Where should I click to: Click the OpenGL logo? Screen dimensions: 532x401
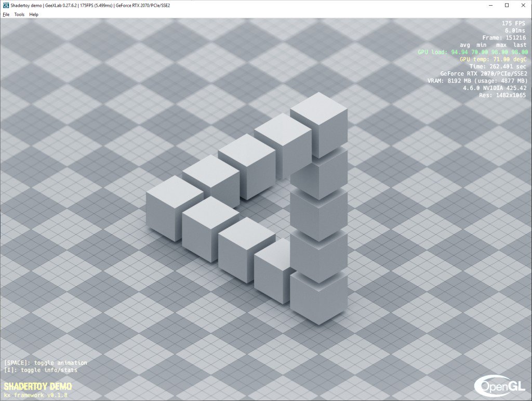(499, 386)
